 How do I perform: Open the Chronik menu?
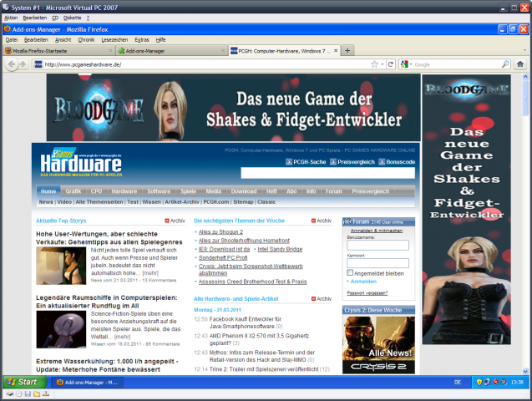86,40
